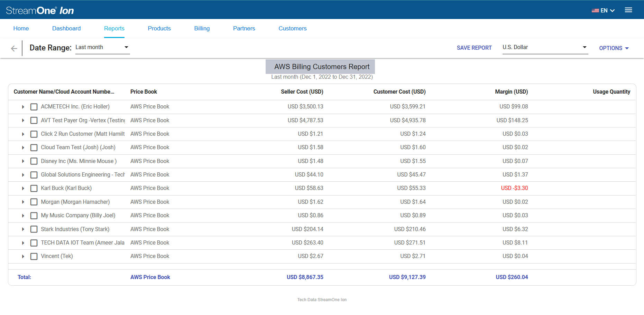Go to the Customers tab
644x315 pixels.
pos(293,28)
